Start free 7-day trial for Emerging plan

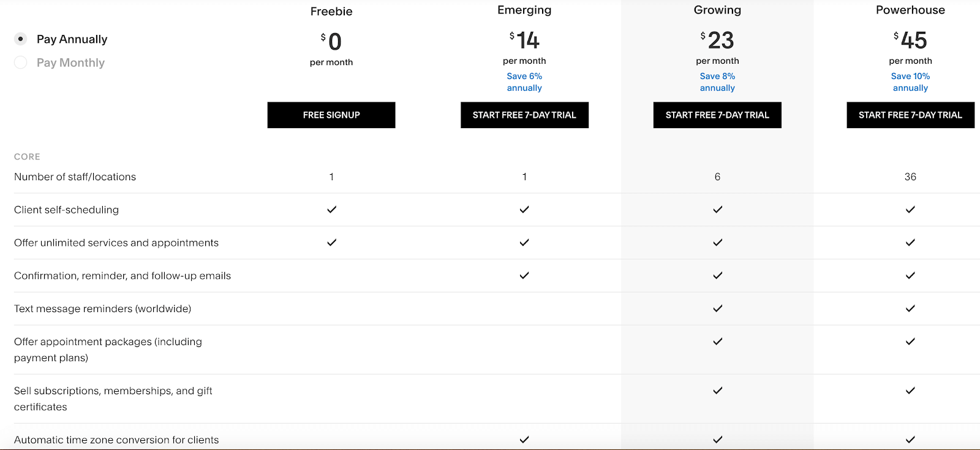click(x=524, y=115)
